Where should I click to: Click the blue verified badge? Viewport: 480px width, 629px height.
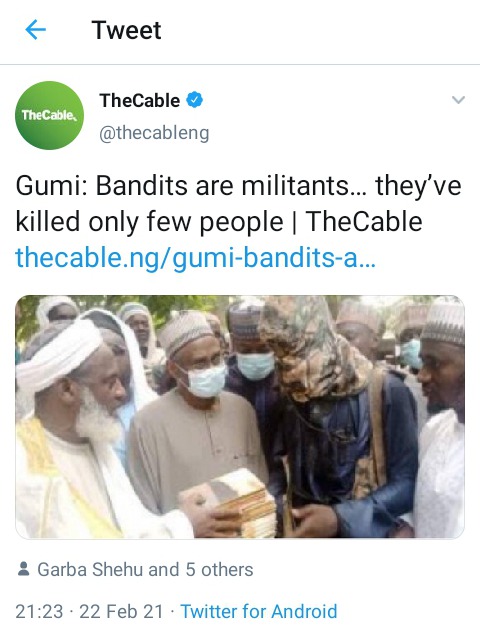coord(194,100)
